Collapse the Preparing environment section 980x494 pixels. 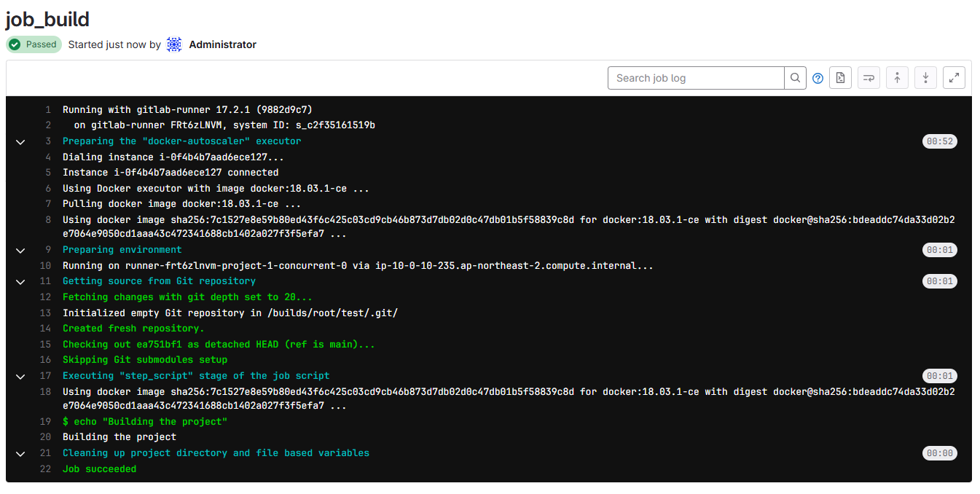coord(20,250)
